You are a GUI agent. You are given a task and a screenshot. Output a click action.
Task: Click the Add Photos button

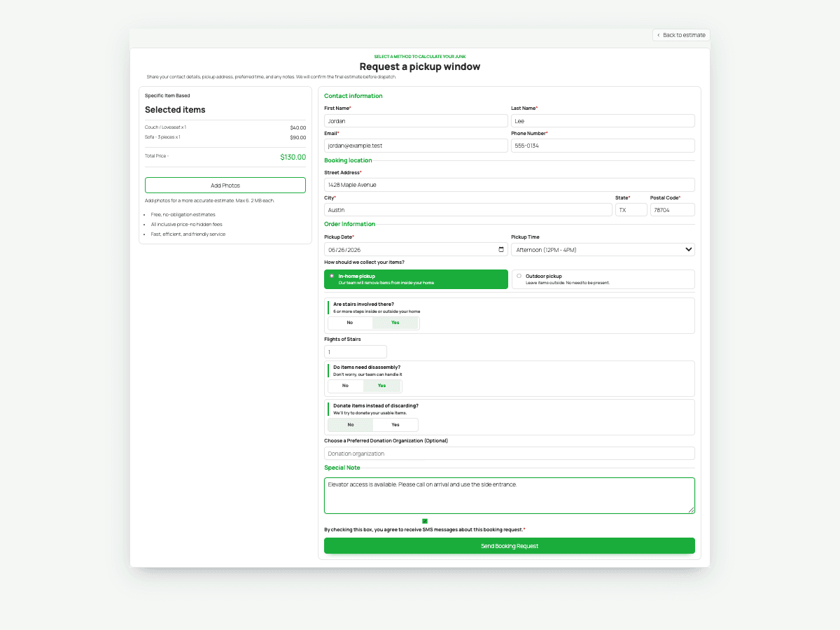[x=225, y=185]
